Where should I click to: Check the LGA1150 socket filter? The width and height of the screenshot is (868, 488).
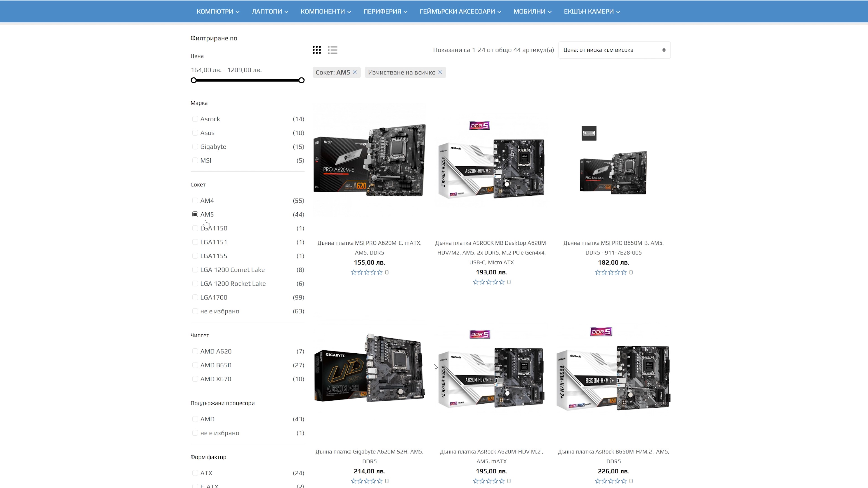pos(195,228)
